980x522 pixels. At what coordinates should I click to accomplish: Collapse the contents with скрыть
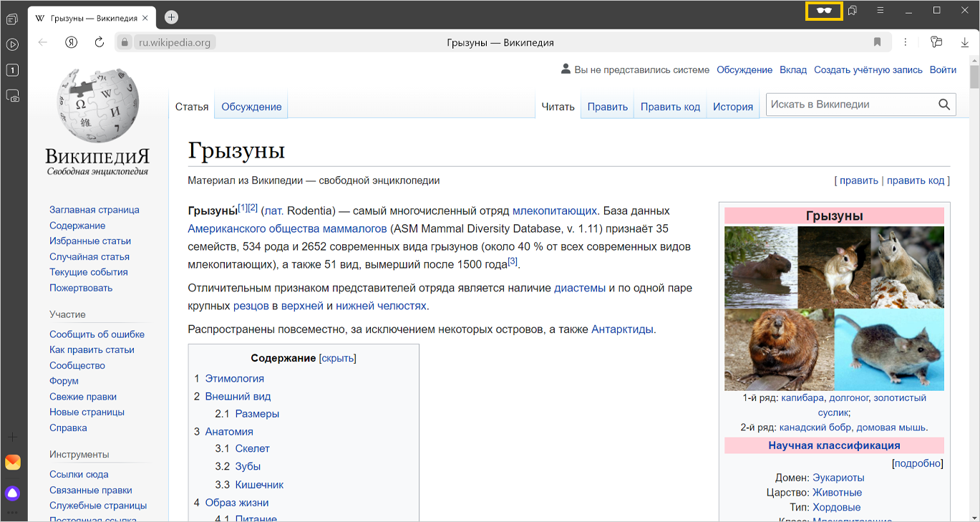pyautogui.click(x=338, y=358)
